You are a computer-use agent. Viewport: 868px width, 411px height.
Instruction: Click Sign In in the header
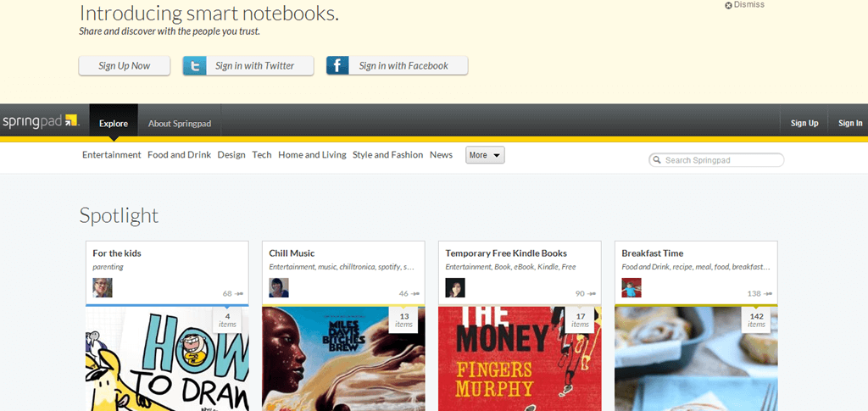[x=849, y=124]
